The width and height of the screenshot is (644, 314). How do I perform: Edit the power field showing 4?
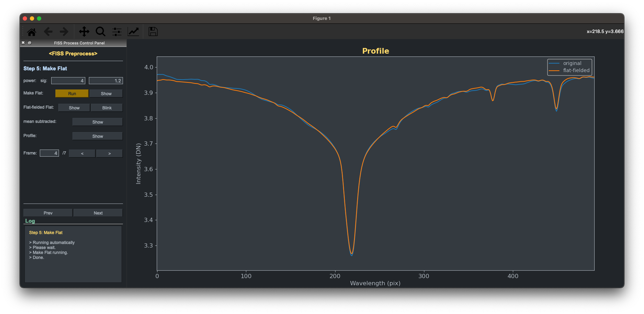click(x=68, y=81)
